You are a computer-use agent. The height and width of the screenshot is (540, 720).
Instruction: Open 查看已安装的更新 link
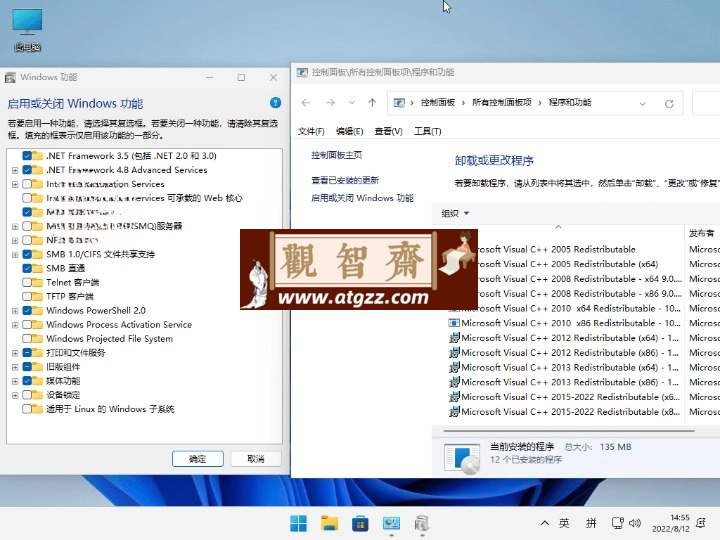(345, 180)
